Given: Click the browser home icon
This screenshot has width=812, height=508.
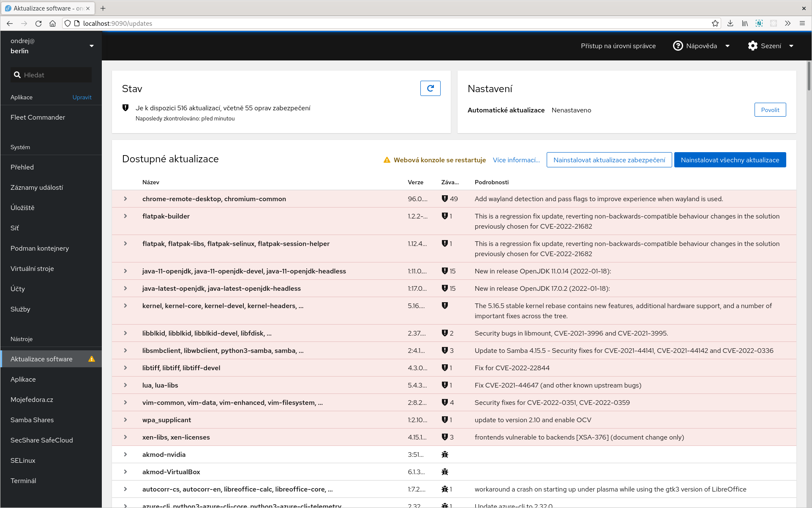Looking at the screenshot, I should [52, 24].
